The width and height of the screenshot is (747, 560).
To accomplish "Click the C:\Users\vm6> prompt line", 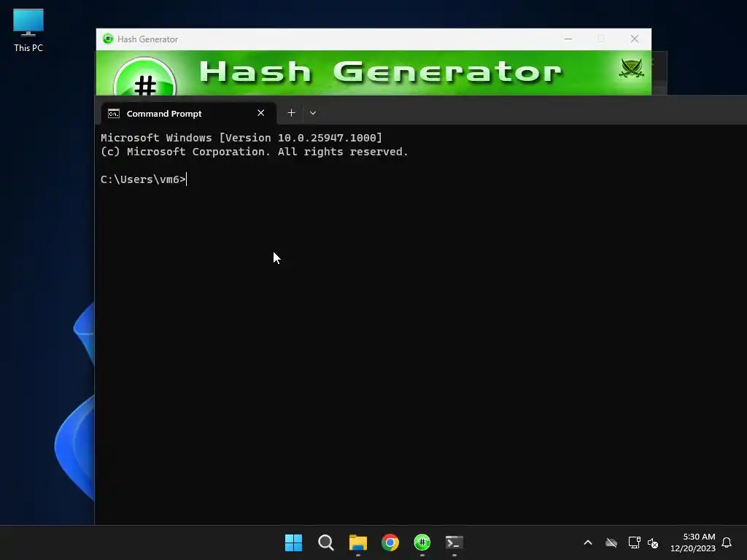I will (143, 179).
